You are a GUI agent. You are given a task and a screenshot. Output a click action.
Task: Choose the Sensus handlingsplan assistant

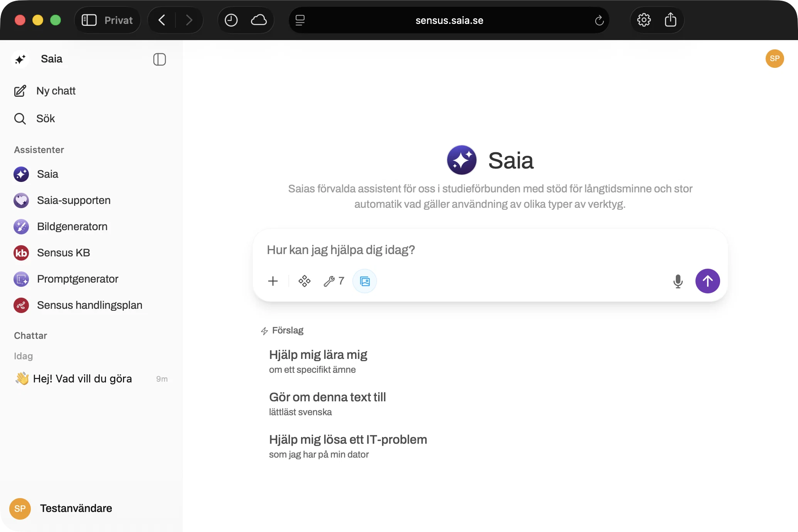91,305
